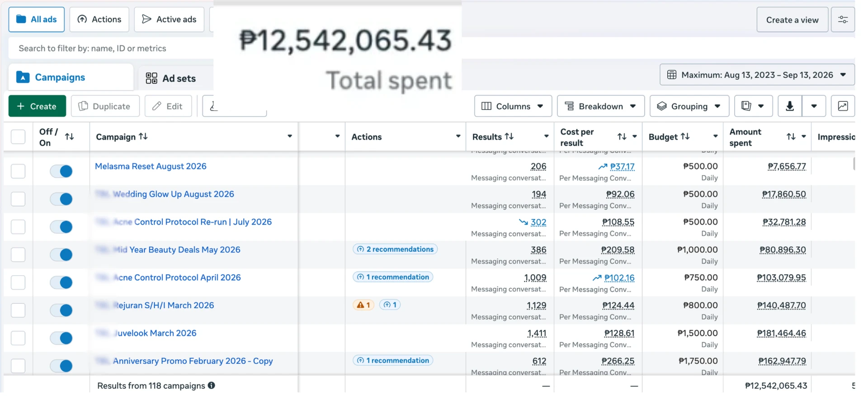Sort by Results column arrows
This screenshot has height=396, width=868.
click(x=509, y=136)
